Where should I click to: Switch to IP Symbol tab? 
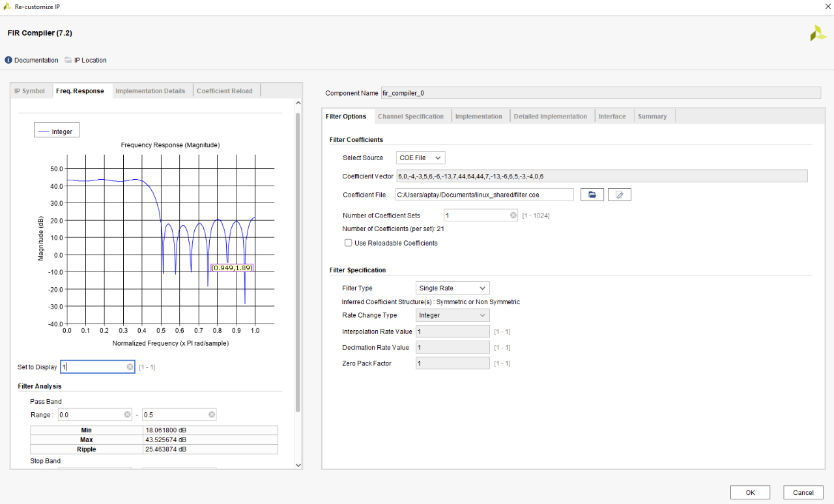coord(29,91)
